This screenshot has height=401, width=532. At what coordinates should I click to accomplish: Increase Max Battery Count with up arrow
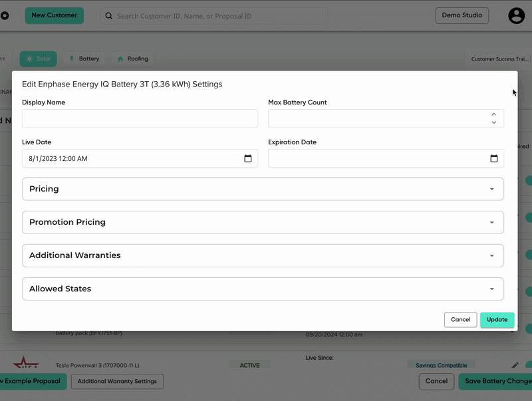pyautogui.click(x=493, y=114)
